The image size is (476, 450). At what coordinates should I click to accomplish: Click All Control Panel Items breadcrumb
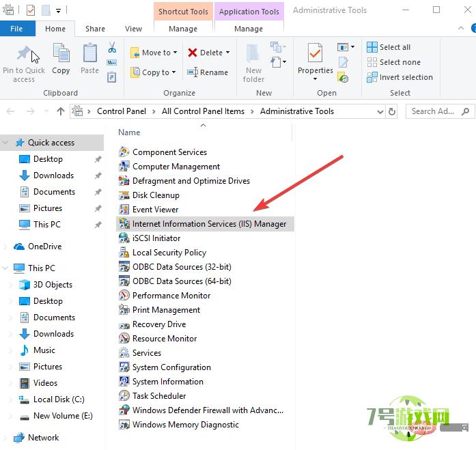pos(203,111)
